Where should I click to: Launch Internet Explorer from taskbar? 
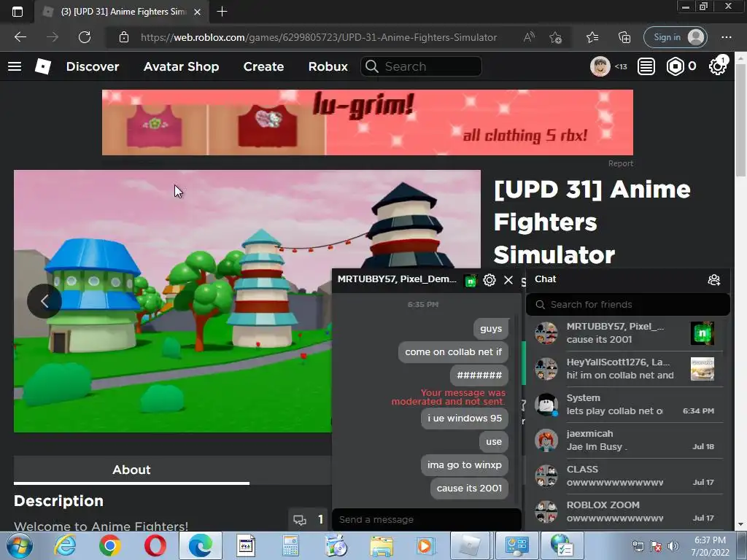pos(65,545)
